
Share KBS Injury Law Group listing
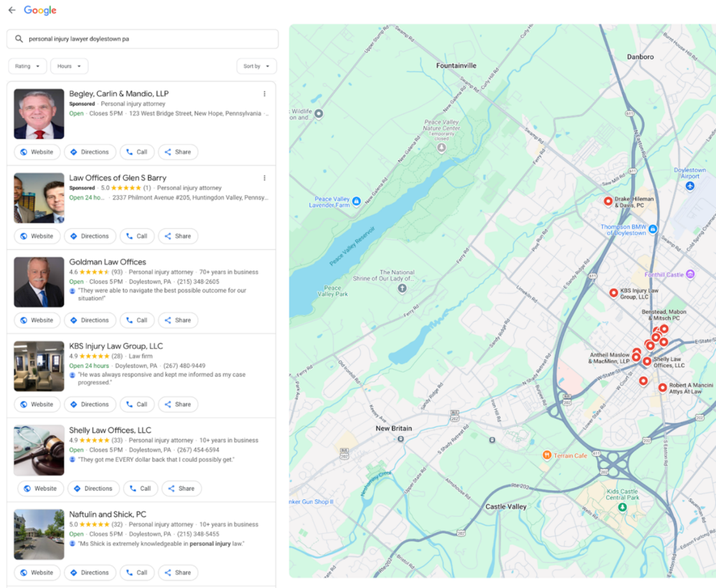[x=178, y=405]
